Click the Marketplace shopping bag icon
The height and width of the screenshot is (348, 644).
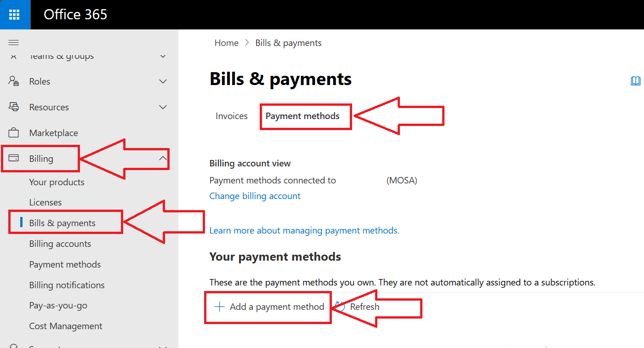tap(14, 133)
